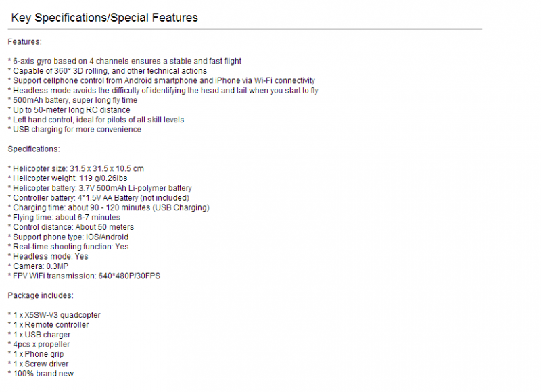
Task: Click the Features: label
Action: pyautogui.click(x=24, y=42)
